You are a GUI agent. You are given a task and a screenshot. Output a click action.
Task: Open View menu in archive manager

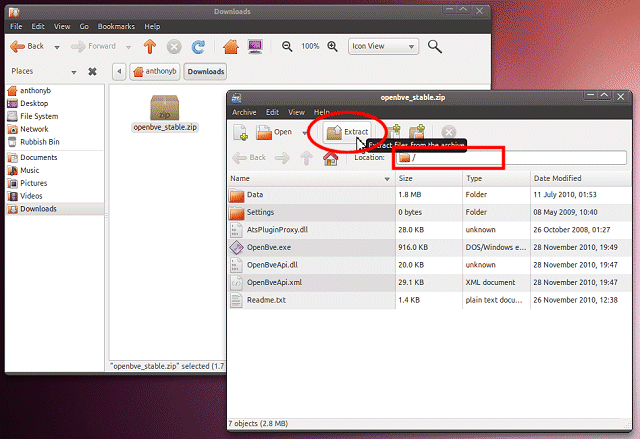click(x=296, y=112)
